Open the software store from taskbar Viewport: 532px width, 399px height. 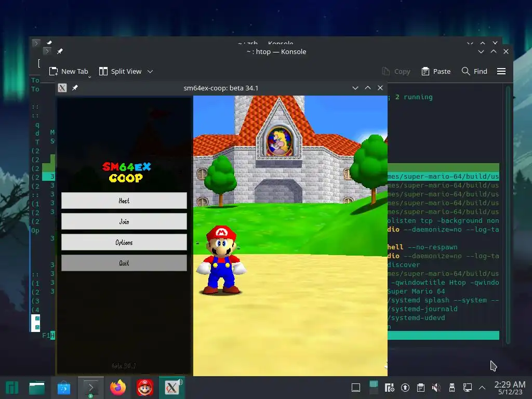tap(63, 388)
